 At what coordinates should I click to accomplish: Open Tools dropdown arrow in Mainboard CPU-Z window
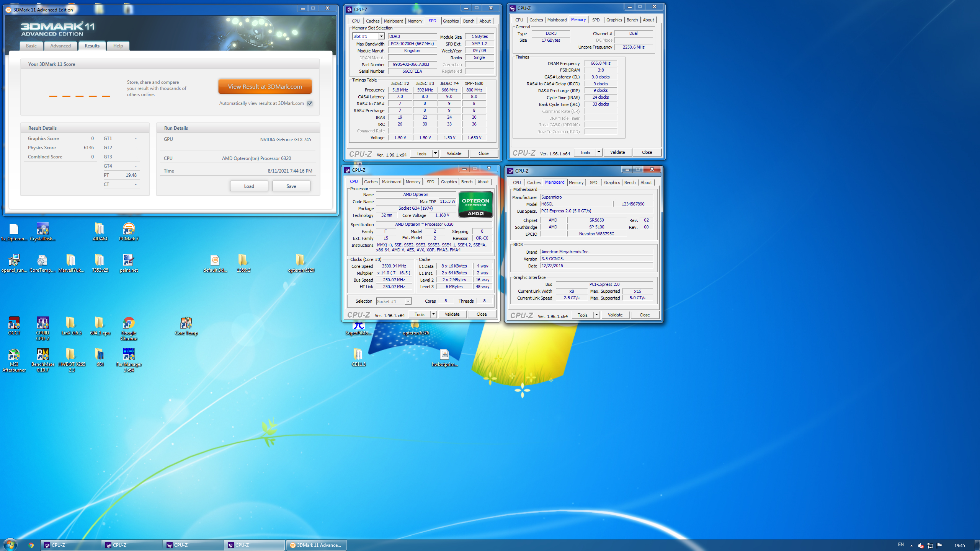596,315
